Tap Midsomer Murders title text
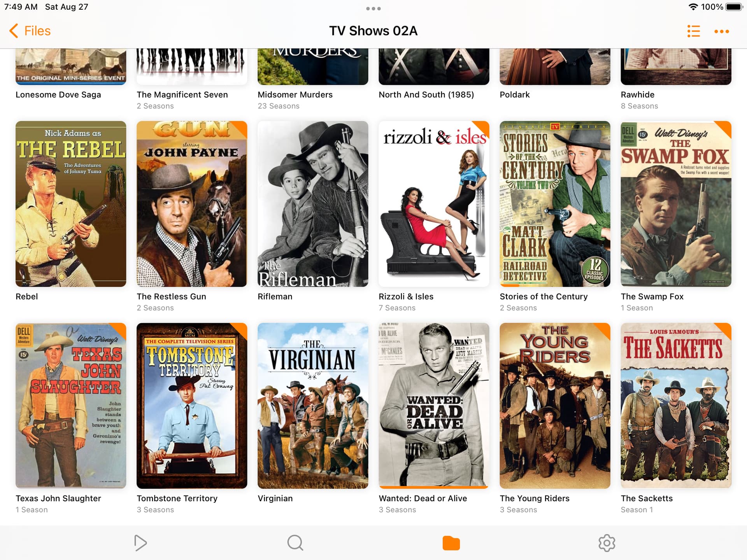Viewport: 747px width, 560px height. [295, 94]
